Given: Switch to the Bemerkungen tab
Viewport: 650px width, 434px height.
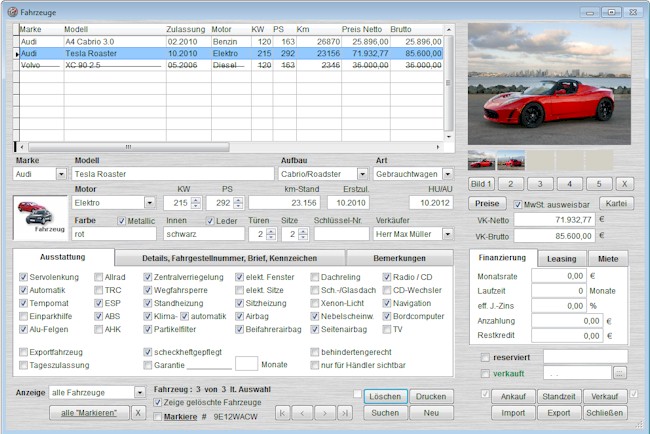Looking at the screenshot, I should pyautogui.click(x=399, y=258).
